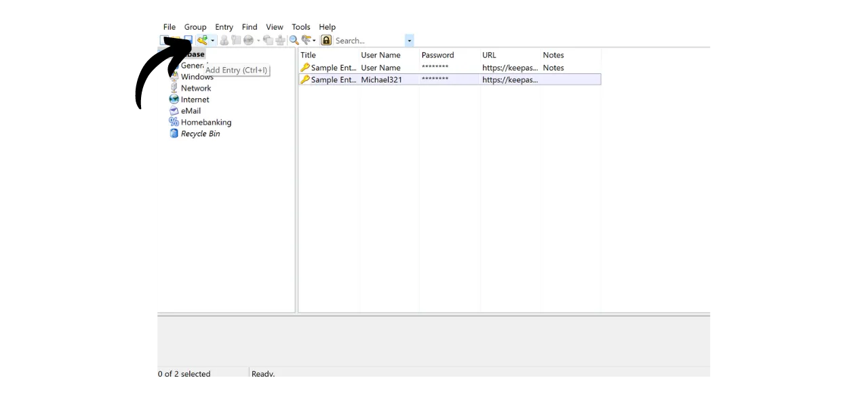Click the Find magnifying glass toolbar icon
This screenshot has height=397, width=868.
pos(294,40)
